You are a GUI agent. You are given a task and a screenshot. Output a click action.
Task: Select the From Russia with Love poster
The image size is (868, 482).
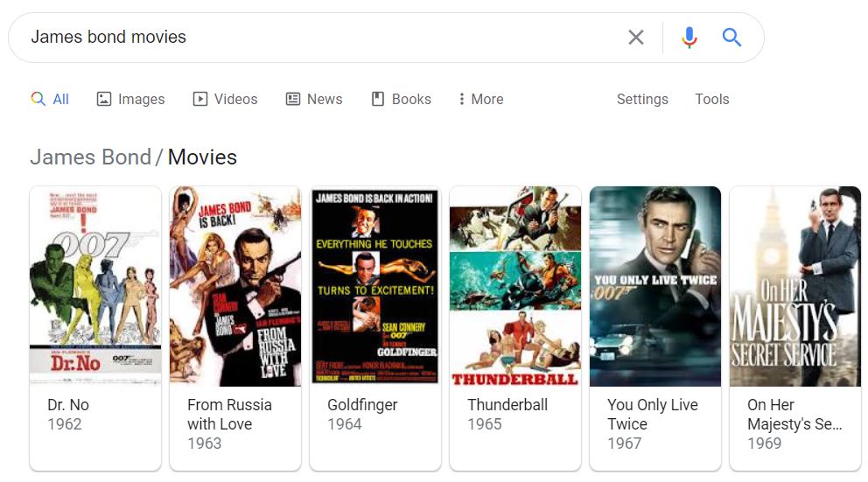pyautogui.click(x=235, y=286)
